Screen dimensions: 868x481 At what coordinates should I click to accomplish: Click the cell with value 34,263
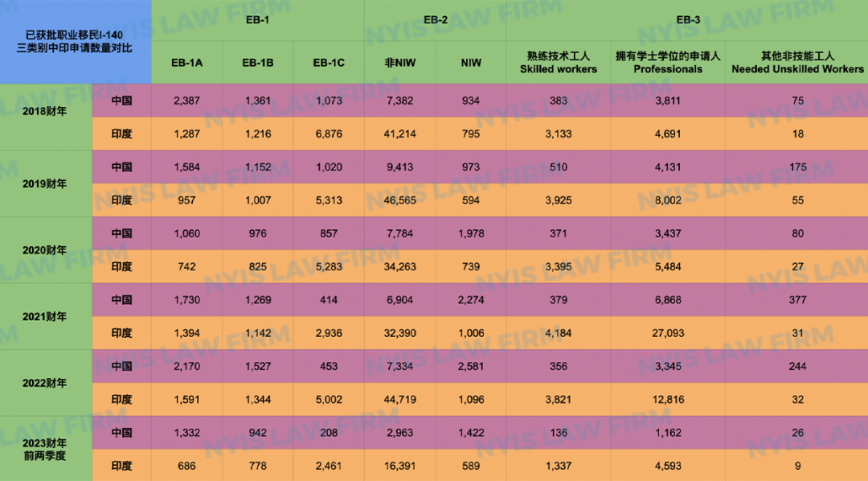tap(399, 266)
